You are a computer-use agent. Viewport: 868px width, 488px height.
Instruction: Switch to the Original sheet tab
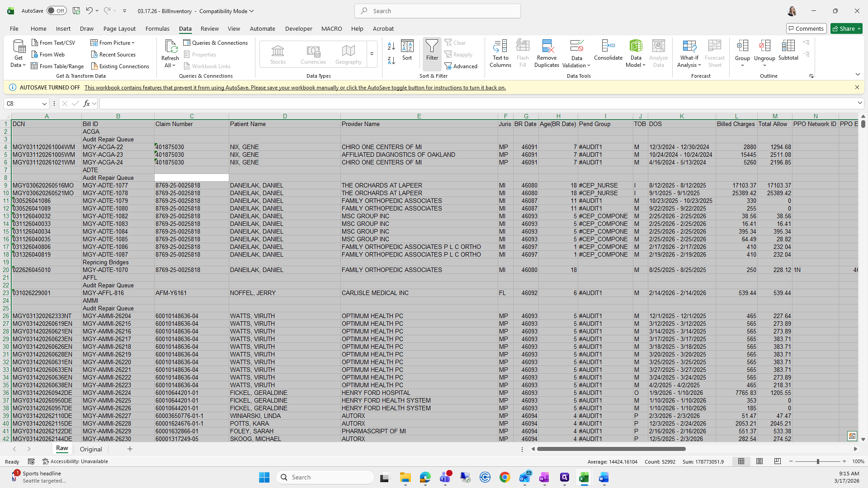click(x=91, y=449)
